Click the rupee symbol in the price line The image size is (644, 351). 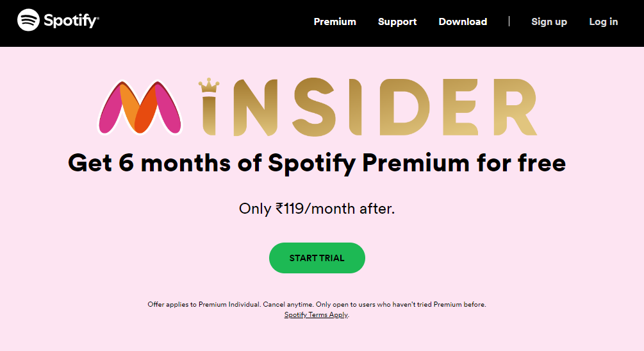[x=279, y=208]
